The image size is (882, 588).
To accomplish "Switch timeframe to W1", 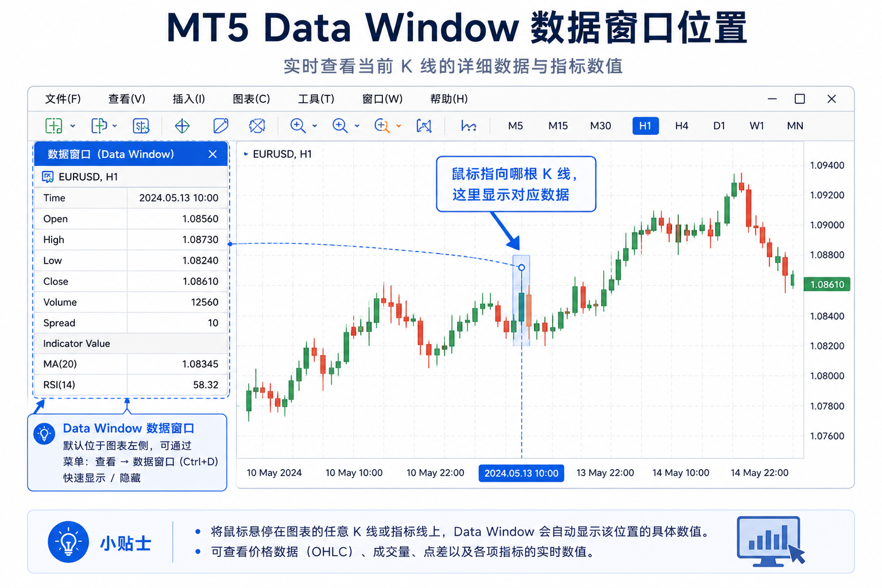I will 757,126.
